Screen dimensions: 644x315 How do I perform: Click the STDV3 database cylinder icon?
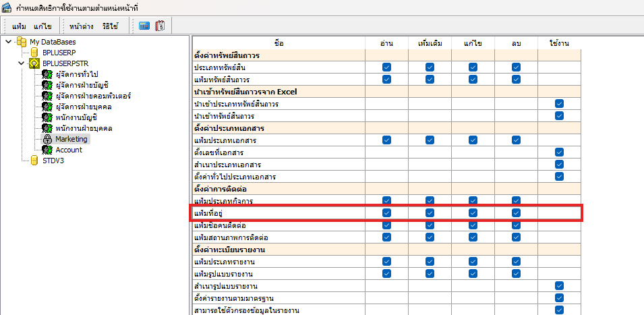[34, 161]
